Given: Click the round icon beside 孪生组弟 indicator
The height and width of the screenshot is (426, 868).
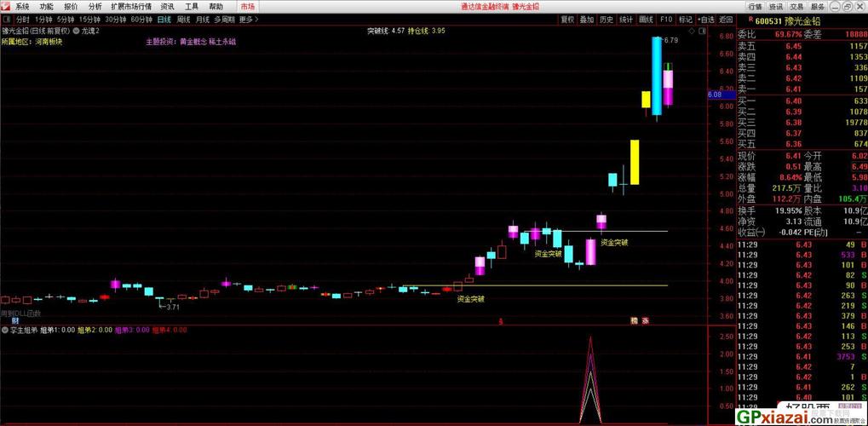Looking at the screenshot, I should (4, 330).
